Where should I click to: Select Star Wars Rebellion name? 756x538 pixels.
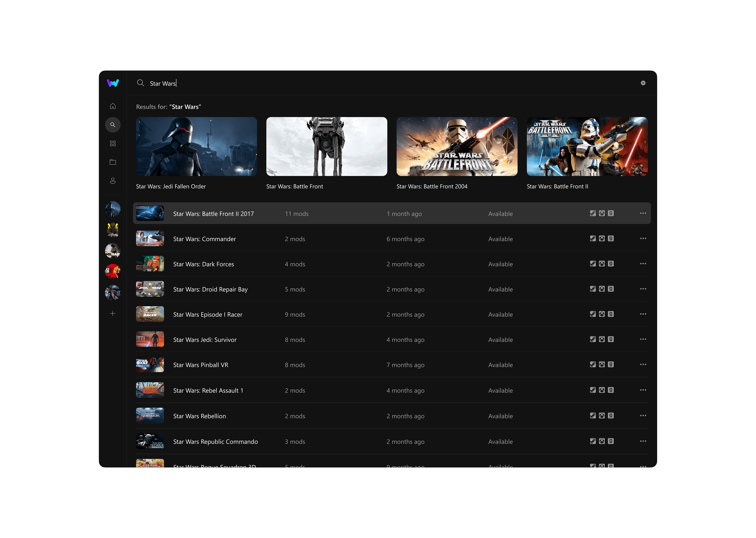pyautogui.click(x=199, y=416)
